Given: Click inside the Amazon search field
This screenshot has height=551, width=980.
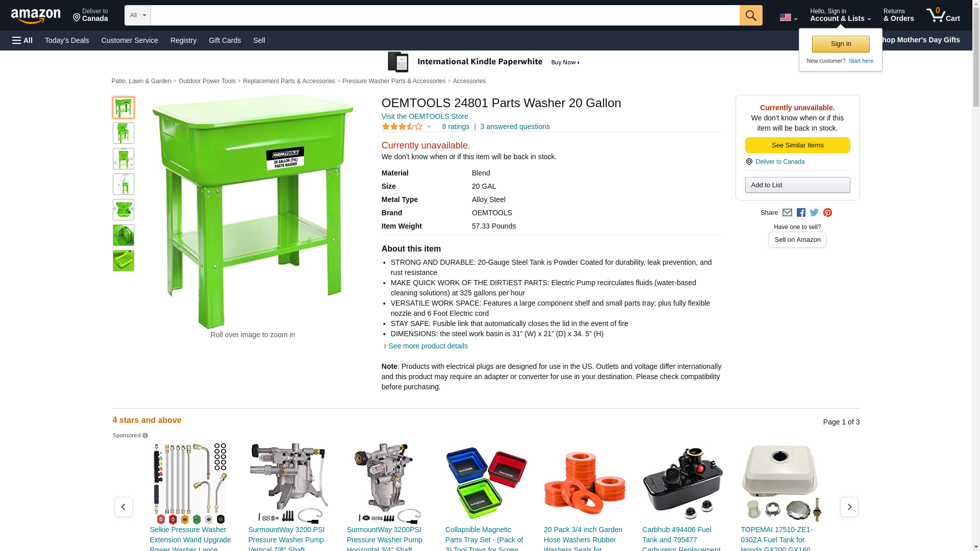Looking at the screenshot, I should pyautogui.click(x=445, y=15).
